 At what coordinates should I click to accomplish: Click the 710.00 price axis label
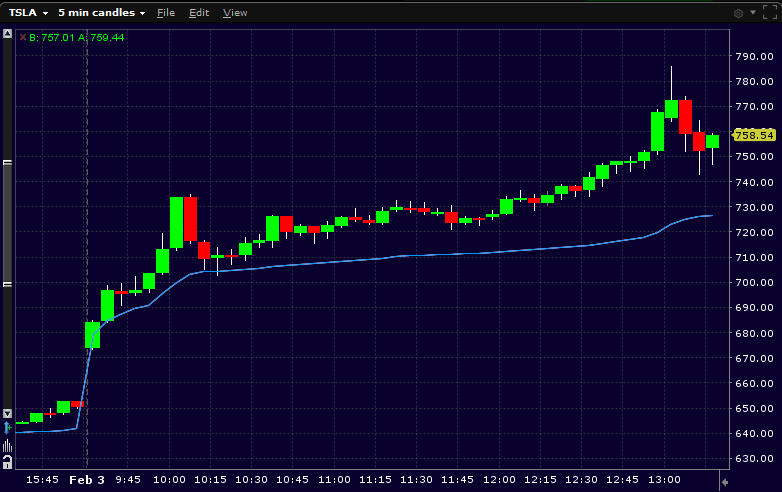[755, 257]
